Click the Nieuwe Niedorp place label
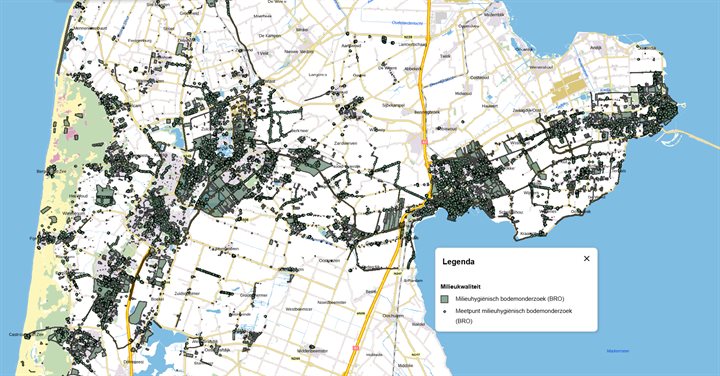This screenshot has width=720, height=376. click(x=300, y=52)
